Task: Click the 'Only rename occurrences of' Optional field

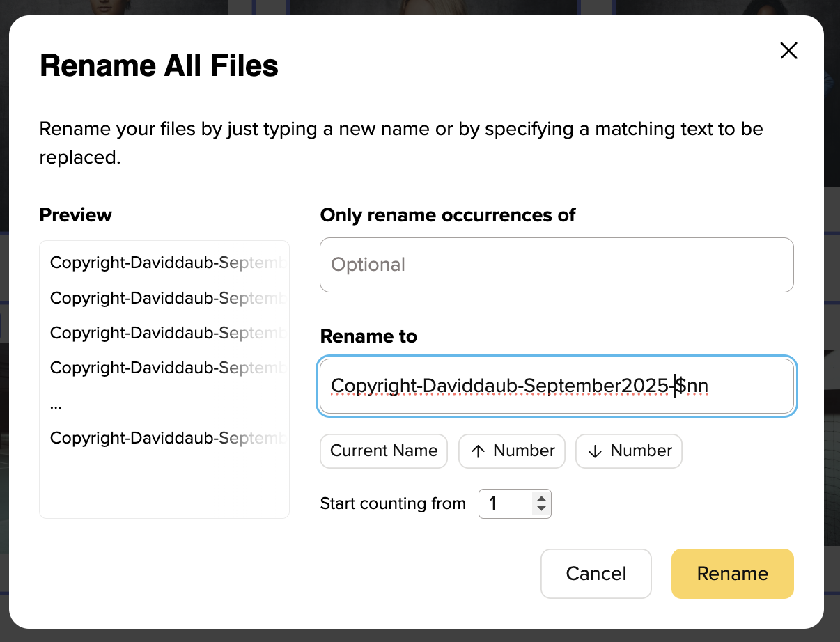Action: point(556,265)
